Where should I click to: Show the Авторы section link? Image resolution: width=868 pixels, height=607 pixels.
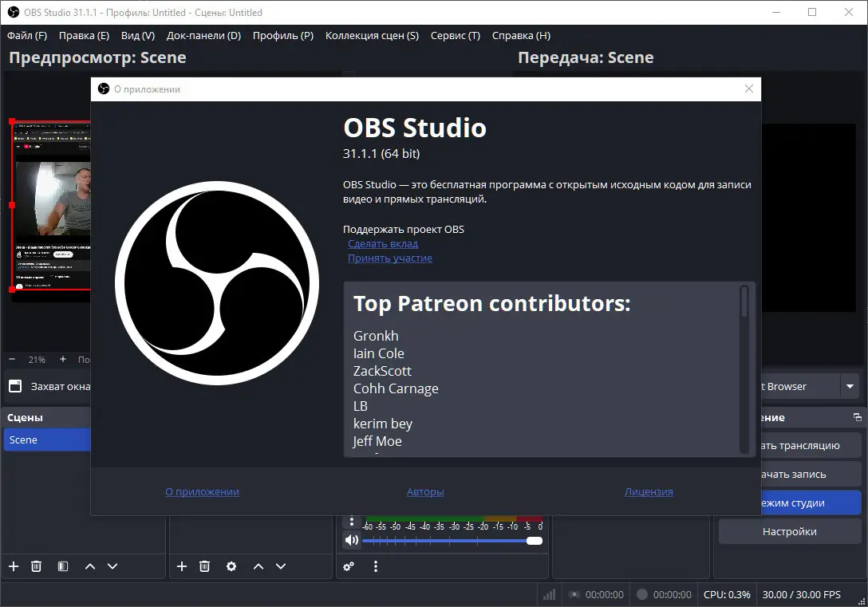425,491
